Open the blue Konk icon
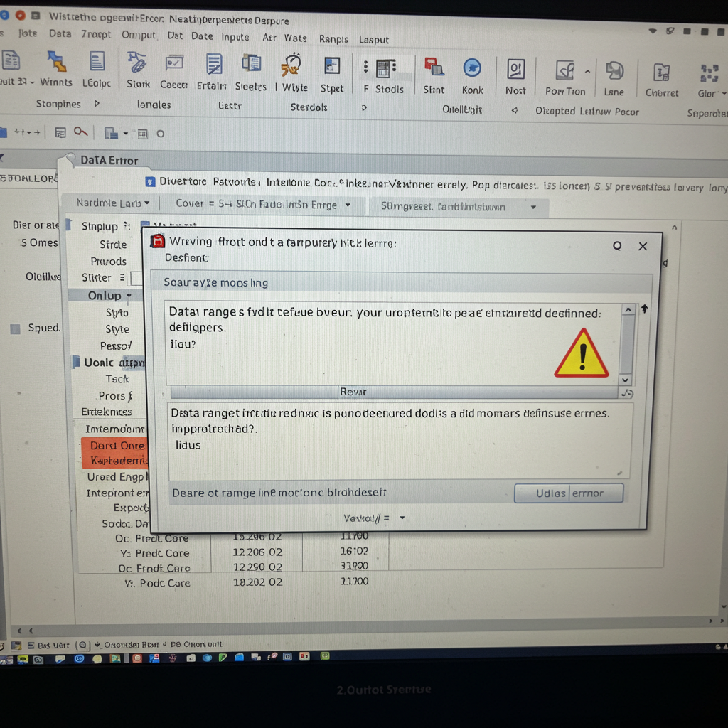The image size is (728, 728). 472,68
